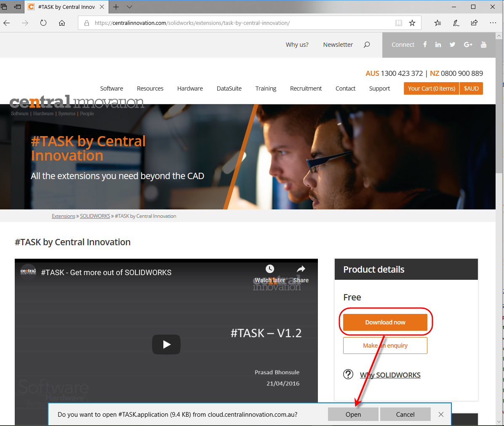The image size is (504, 426).
Task: Open the Support menu
Action: [379, 88]
